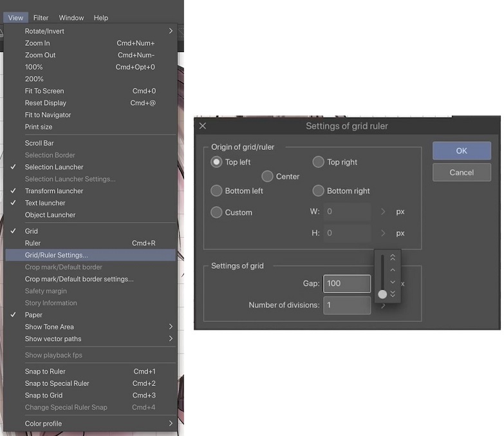The width and height of the screenshot is (504, 436).
Task: Select Top left origin radio button
Action: click(x=216, y=162)
